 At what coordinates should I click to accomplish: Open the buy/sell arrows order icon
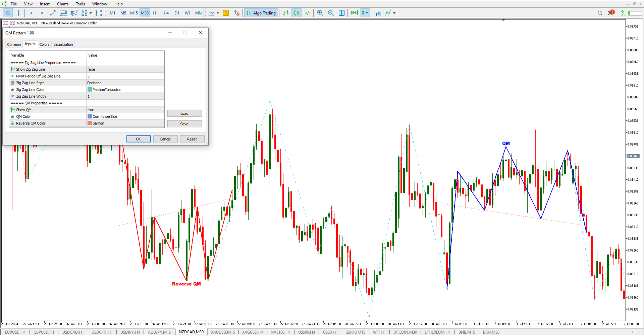(x=236, y=13)
